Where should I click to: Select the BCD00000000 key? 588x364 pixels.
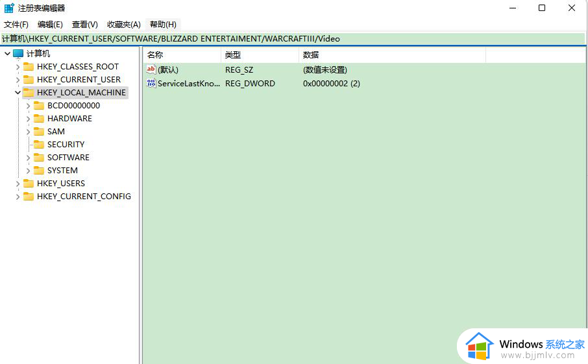[x=73, y=106]
